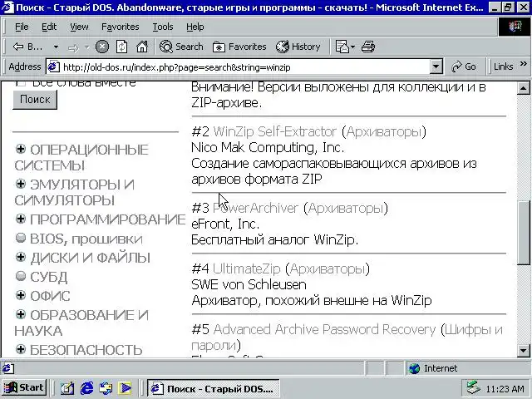Open the Back history dropdown arrow
Image resolution: width=532 pixels, height=399 pixels.
pyautogui.click(x=56, y=47)
